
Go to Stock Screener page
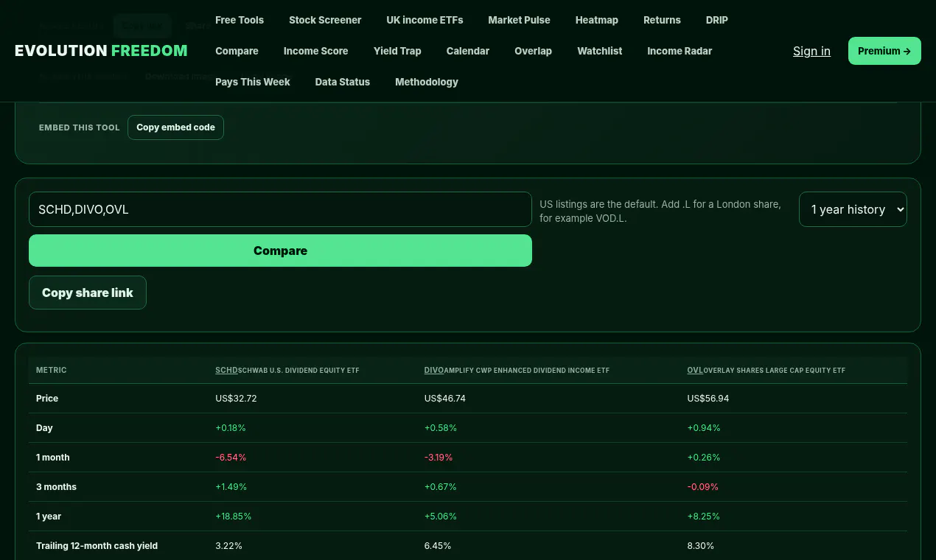click(x=325, y=20)
